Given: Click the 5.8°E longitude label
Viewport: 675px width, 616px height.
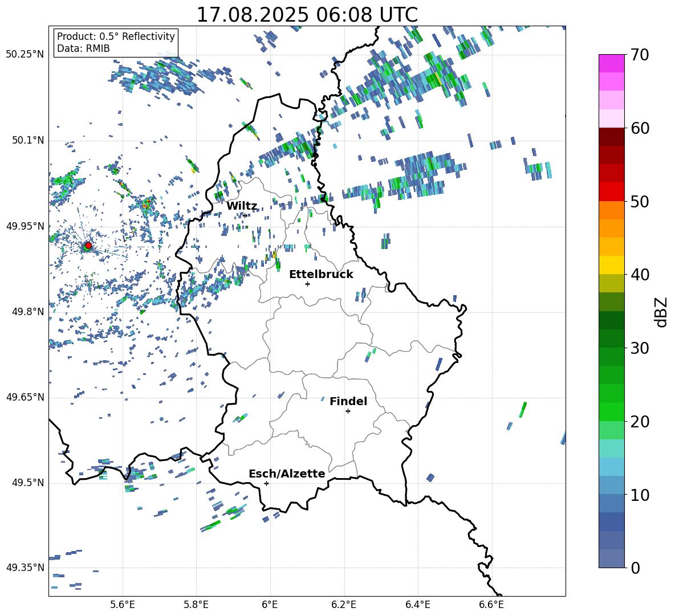Looking at the screenshot, I should point(196,605).
